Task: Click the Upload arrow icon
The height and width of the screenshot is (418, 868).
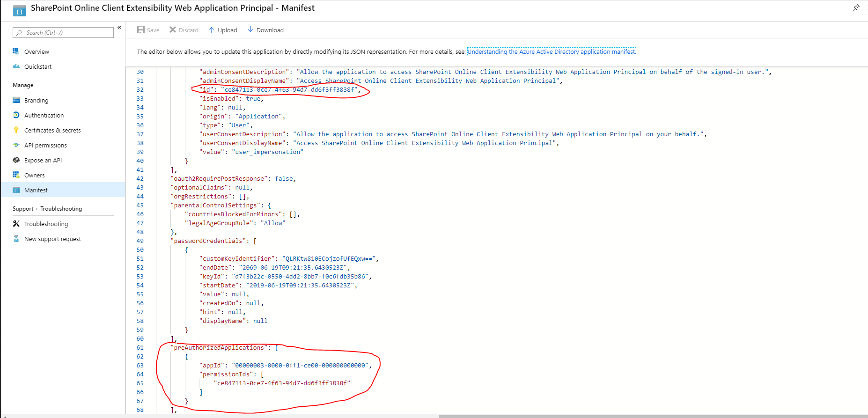Action: coord(212,30)
